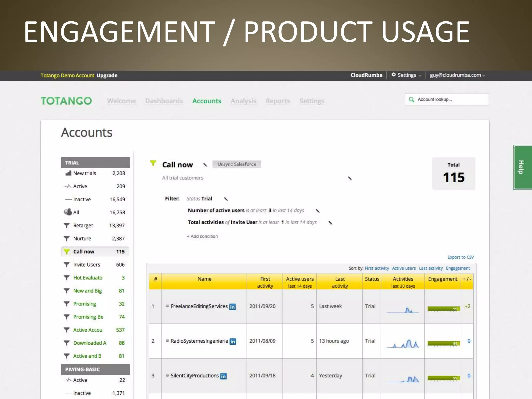Edit the Total activities Invite User condition pencil
Screen dimensions: 532x399
coord(330,223)
